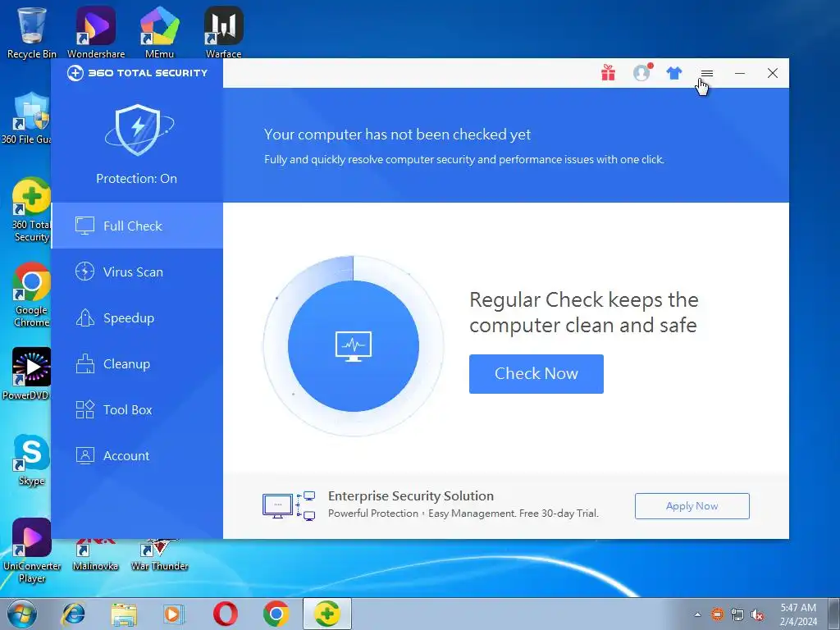Click the Enterprise Security Solution heading

411,496
